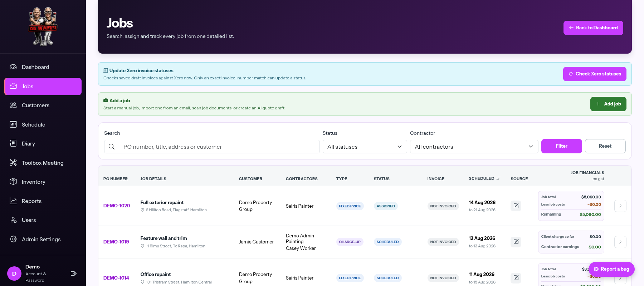This screenshot has height=286, width=644.
Task: Click the Invoice column header
Action: 436,179
